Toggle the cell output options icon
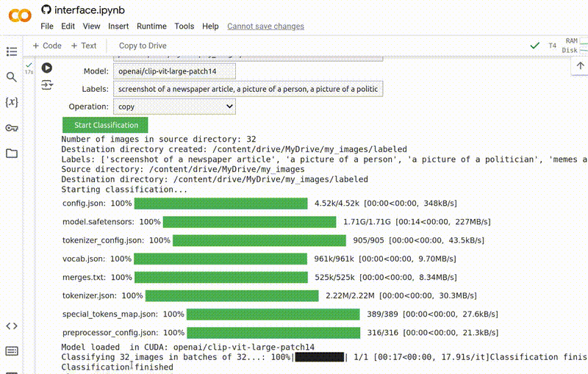Screen dimensions: 588x374 pos(47,85)
